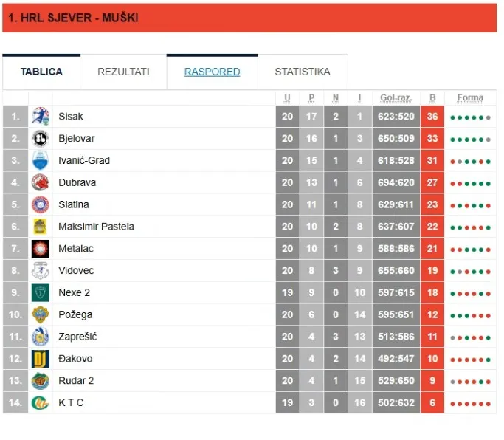Click the Bjelovar club crest
The height and width of the screenshot is (440, 504).
coord(40,139)
